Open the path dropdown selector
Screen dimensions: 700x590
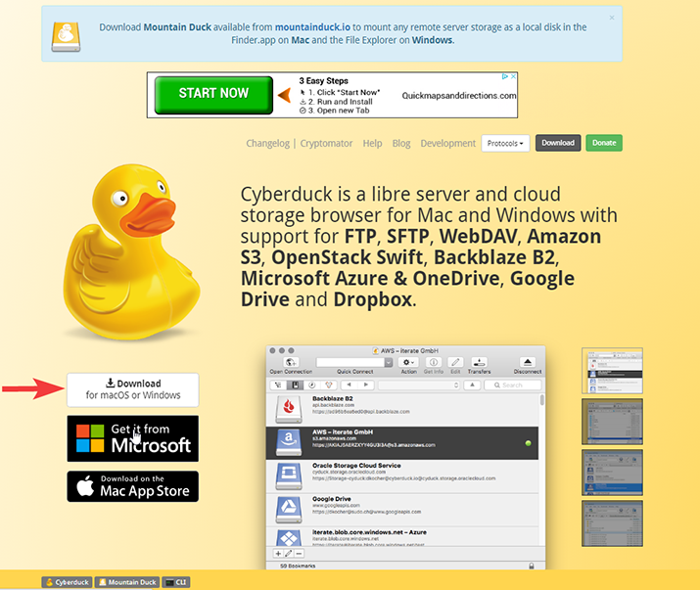(x=419, y=385)
